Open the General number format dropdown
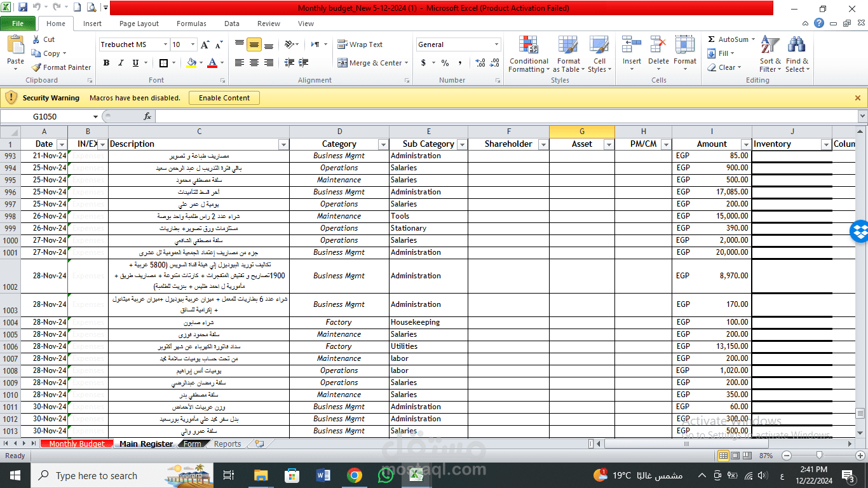This screenshot has height=488, width=868. (497, 44)
